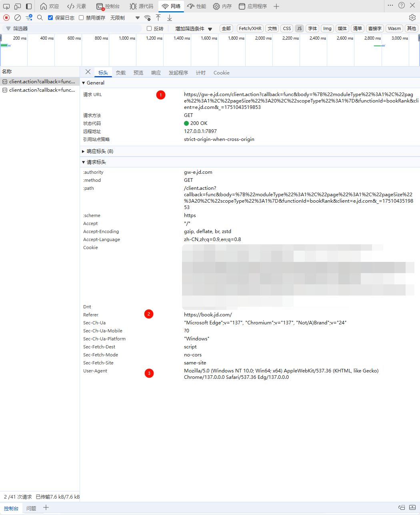Select the Wasm filter button
The height and width of the screenshot is (515, 420).
pyautogui.click(x=394, y=28)
